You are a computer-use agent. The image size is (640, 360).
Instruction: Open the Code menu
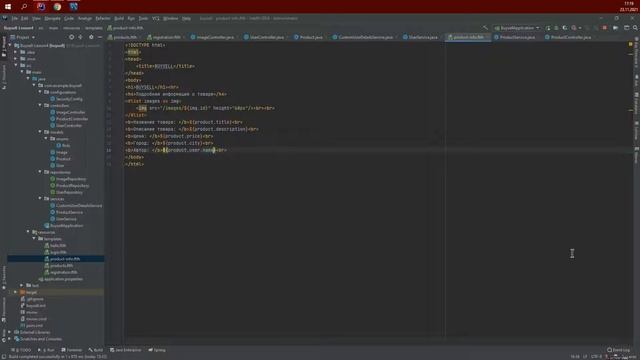(69, 18)
